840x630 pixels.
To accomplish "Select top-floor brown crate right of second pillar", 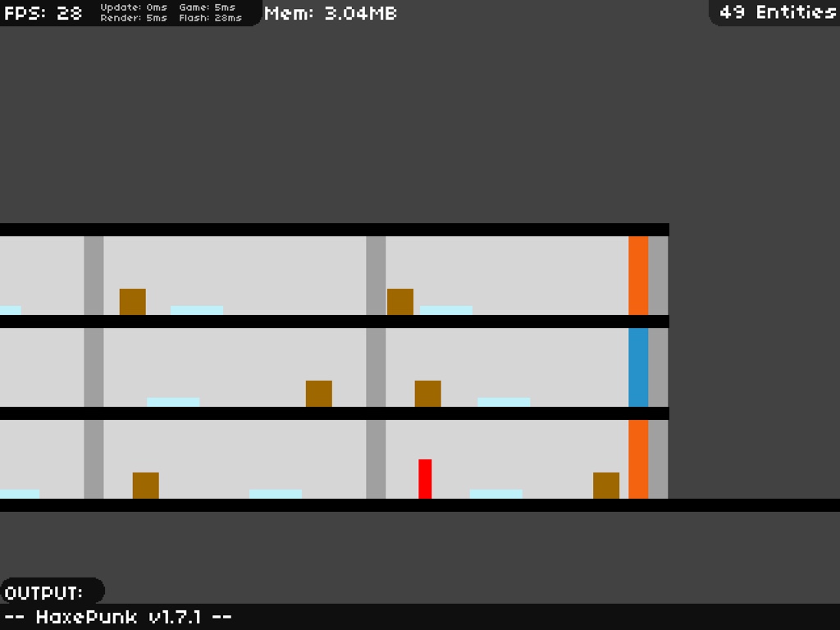I will click(400, 302).
